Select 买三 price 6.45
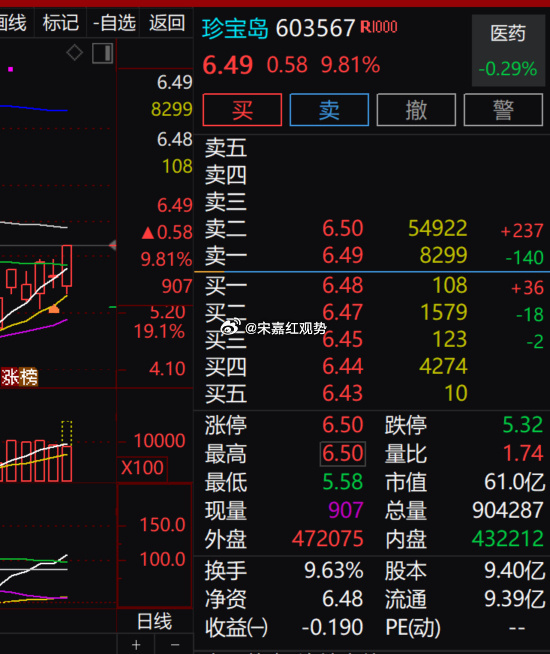Image resolution: width=550 pixels, height=654 pixels. coord(343,340)
